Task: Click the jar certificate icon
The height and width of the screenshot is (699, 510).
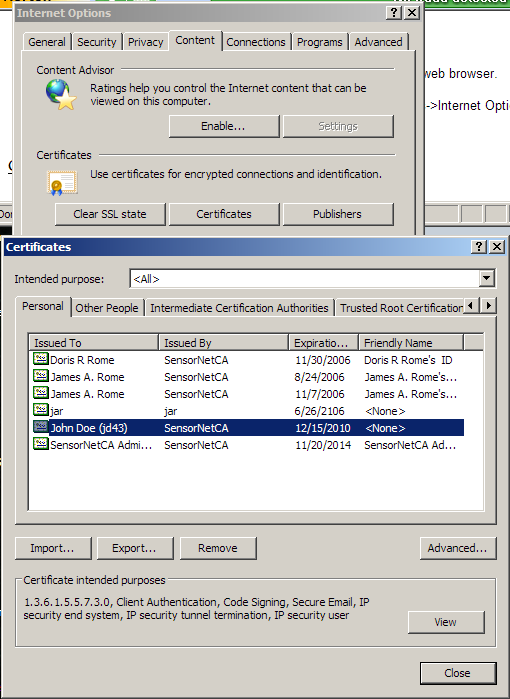Action: (x=41, y=410)
